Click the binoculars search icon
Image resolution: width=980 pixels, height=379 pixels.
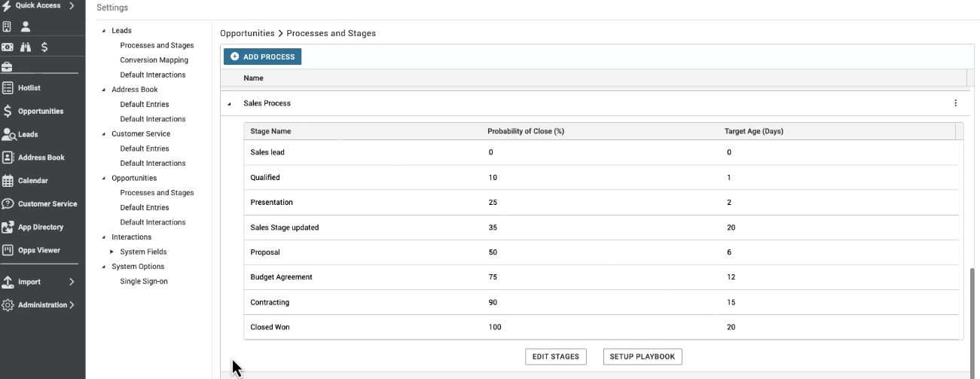pyautogui.click(x=26, y=47)
